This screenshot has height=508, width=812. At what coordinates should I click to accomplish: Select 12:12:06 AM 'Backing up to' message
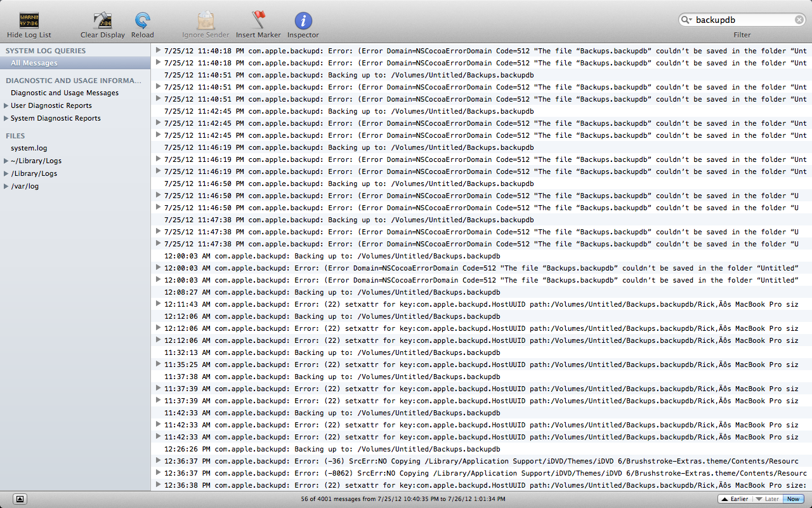point(481,316)
